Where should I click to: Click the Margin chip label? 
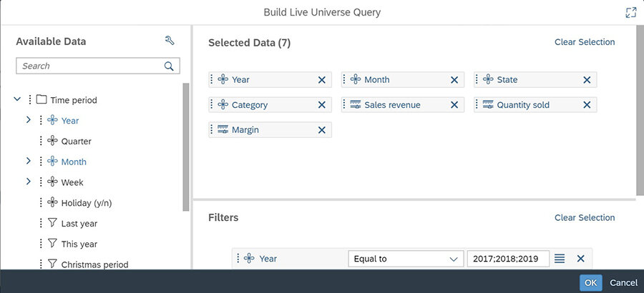(x=245, y=130)
